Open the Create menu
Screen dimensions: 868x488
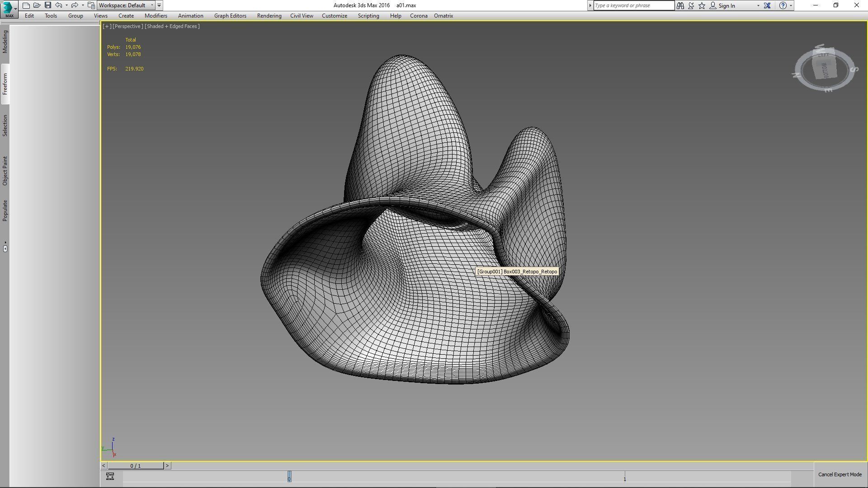point(126,16)
